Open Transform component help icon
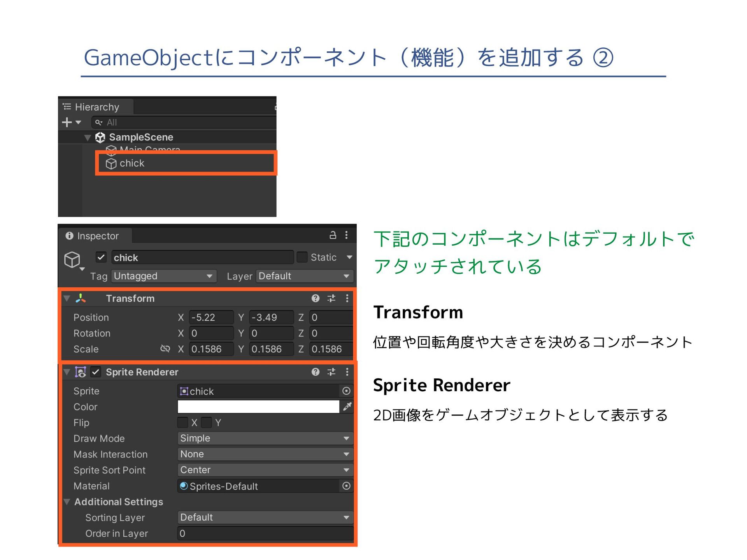Image resolution: width=747 pixels, height=560 pixels. click(x=316, y=298)
